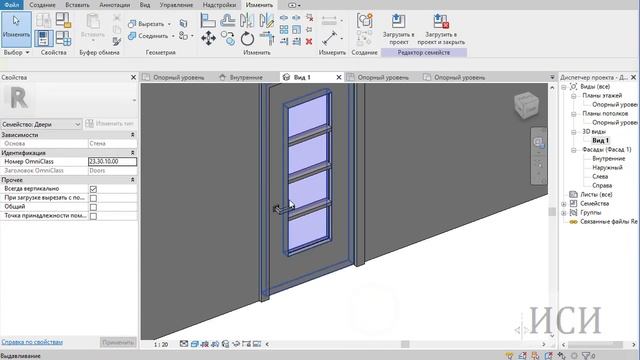Image resolution: width=640 pixels, height=360 pixels.
Task: Collapse the Идентификация section
Action: (132, 153)
